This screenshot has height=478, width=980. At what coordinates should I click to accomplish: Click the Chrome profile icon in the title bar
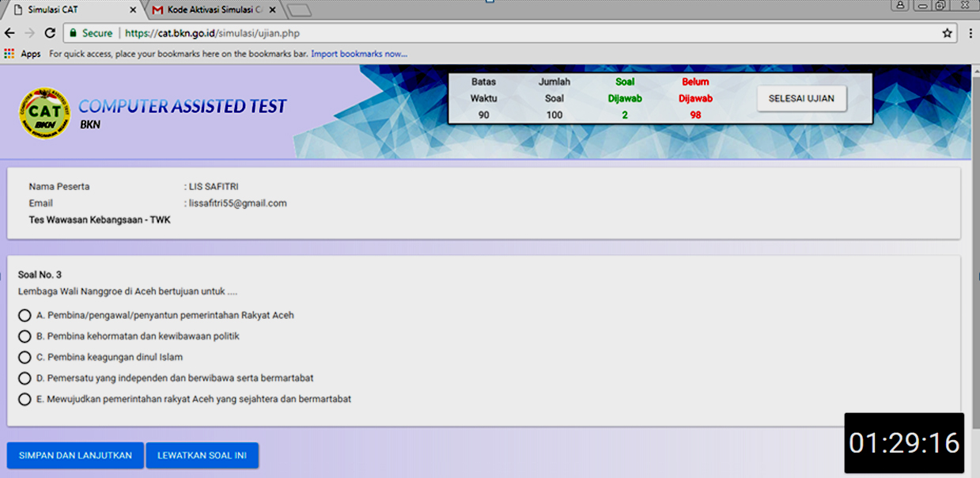[x=901, y=6]
